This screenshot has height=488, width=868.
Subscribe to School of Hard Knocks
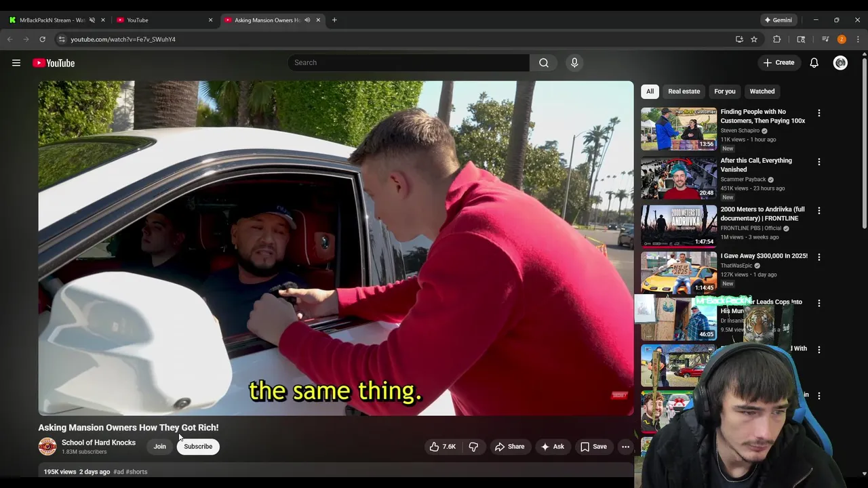click(x=198, y=447)
